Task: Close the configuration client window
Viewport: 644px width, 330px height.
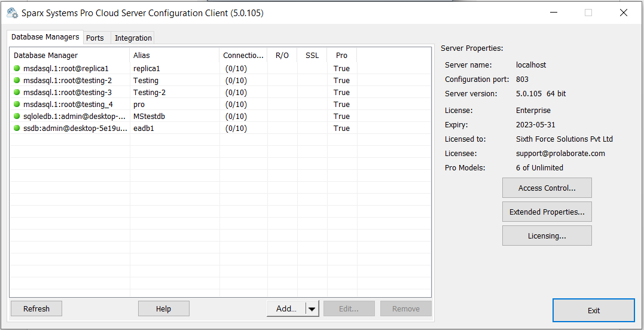Action: pos(624,13)
